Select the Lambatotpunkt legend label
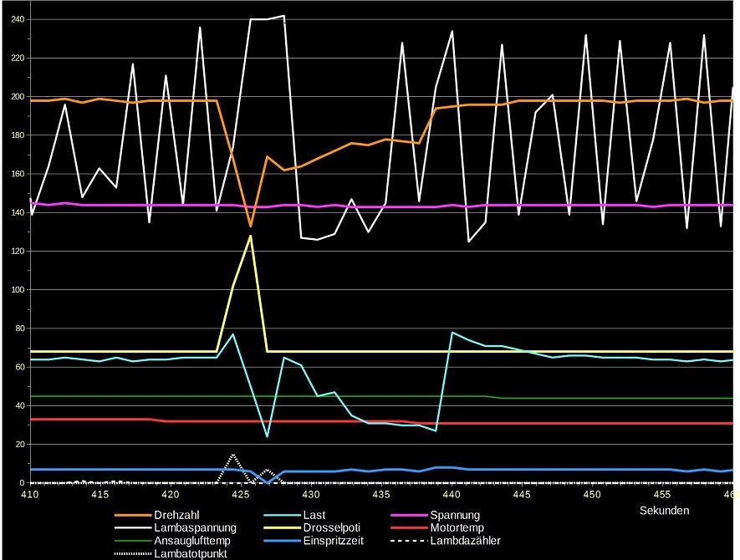The height and width of the screenshot is (560, 740). [191, 553]
